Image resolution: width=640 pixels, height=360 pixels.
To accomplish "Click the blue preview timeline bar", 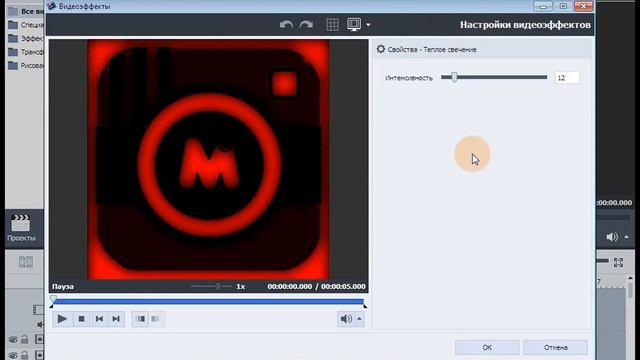I will click(x=208, y=302).
